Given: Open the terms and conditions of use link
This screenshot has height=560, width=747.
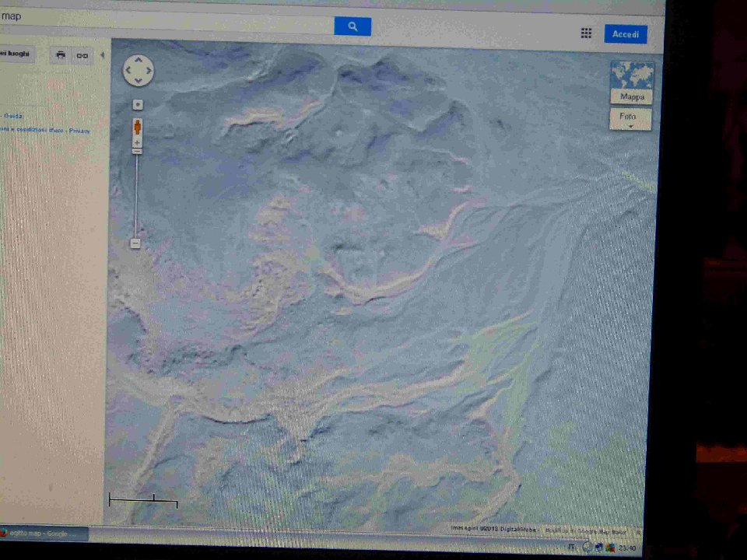Looking at the screenshot, I should pyautogui.click(x=31, y=130).
